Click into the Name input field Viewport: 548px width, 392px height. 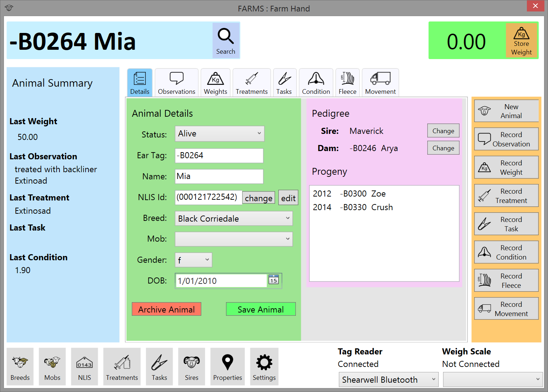(x=219, y=176)
